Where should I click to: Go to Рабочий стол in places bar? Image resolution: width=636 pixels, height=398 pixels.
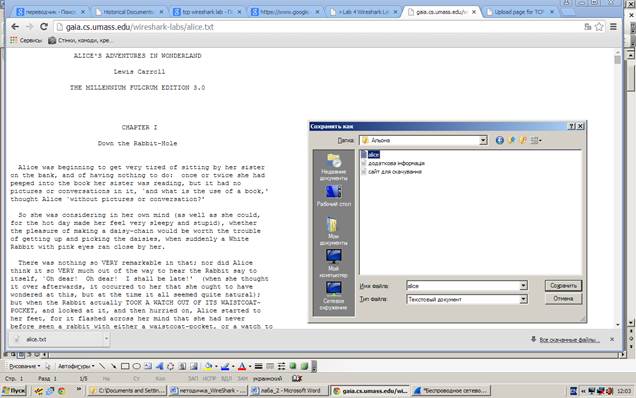point(333,196)
